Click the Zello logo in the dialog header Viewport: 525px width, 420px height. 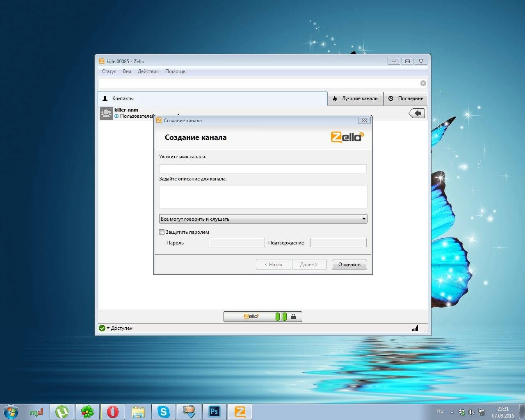[x=347, y=137]
